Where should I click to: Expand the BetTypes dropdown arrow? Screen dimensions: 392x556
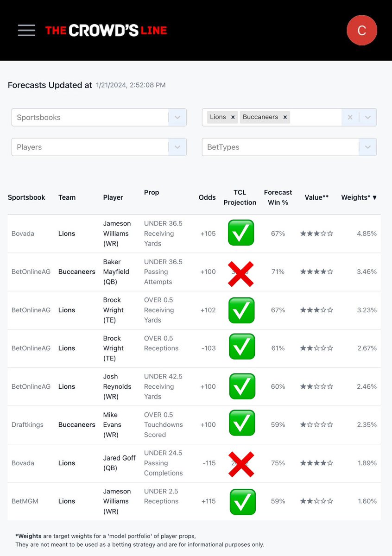click(367, 147)
